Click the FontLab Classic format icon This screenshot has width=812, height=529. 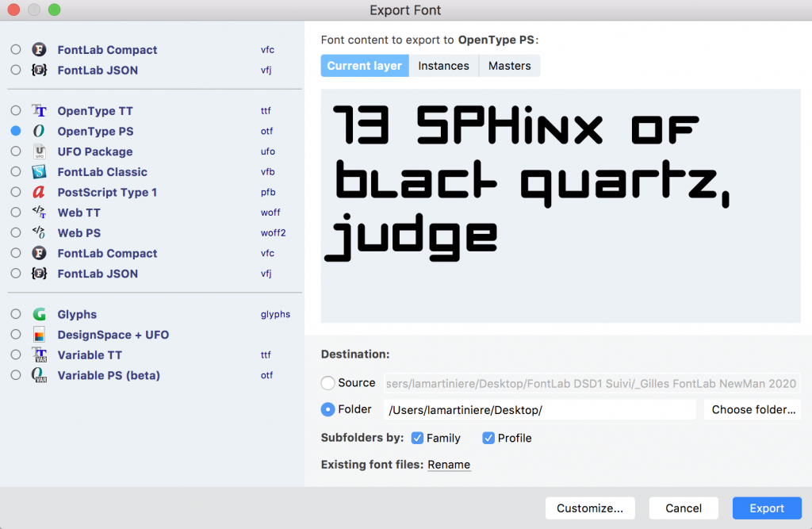point(39,172)
